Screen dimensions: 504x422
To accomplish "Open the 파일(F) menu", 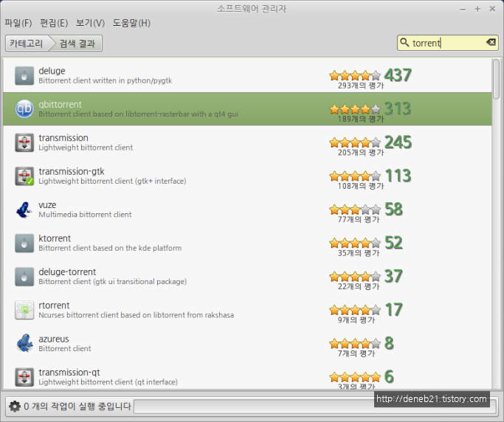I will pos(18,23).
